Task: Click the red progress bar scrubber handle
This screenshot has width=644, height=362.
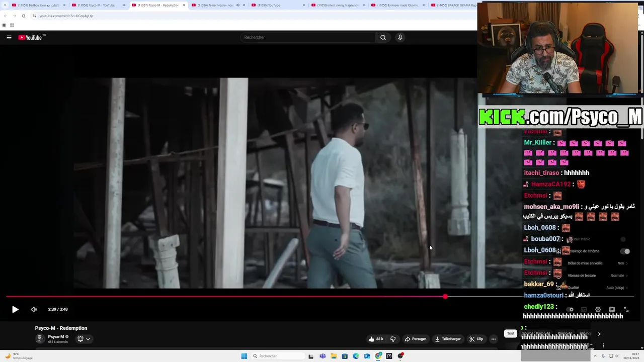Action: point(445,297)
